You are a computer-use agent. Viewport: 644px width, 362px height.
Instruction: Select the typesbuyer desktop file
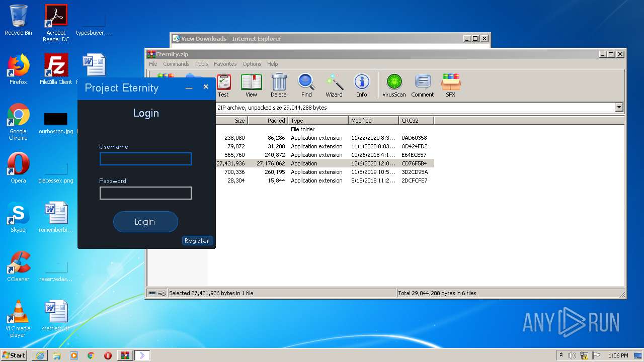(94, 23)
